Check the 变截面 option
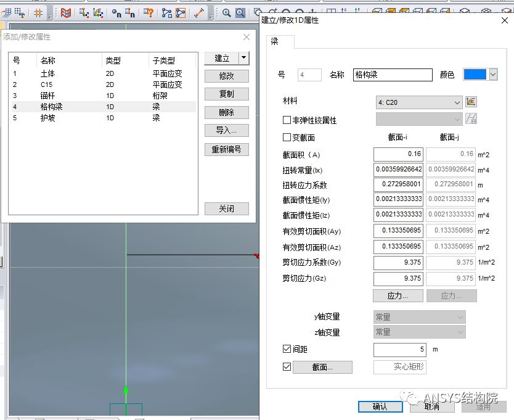 coord(287,137)
